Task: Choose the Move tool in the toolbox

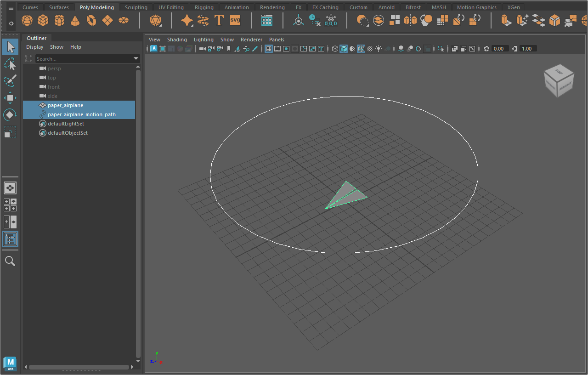Action: coord(10,98)
